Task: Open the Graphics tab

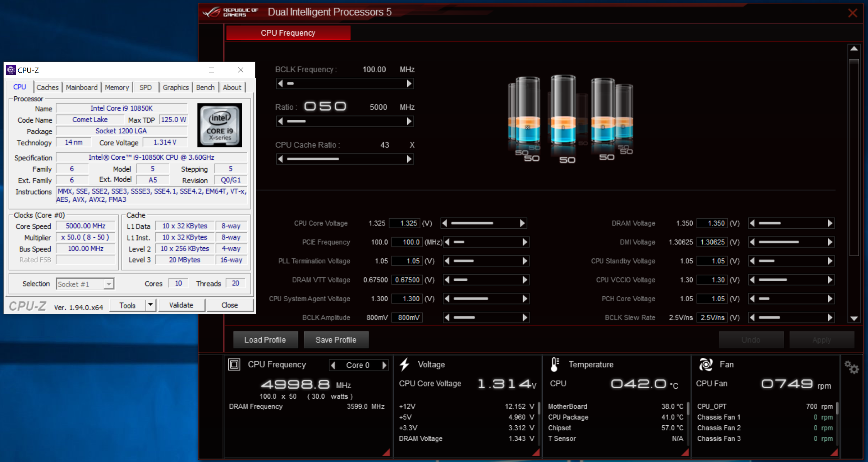Action: [176, 87]
